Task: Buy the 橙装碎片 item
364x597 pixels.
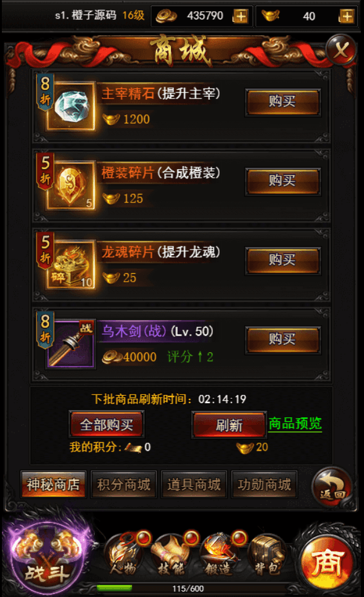Action: tap(282, 181)
